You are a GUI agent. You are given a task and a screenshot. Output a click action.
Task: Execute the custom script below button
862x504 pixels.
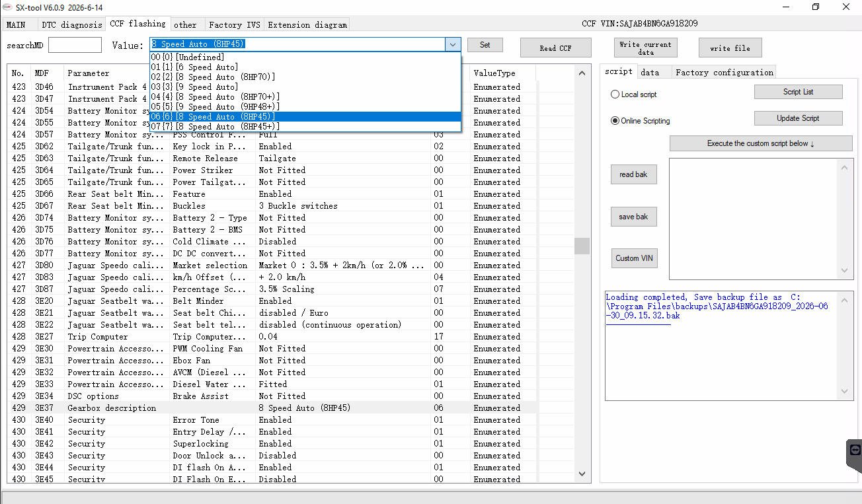click(x=761, y=143)
